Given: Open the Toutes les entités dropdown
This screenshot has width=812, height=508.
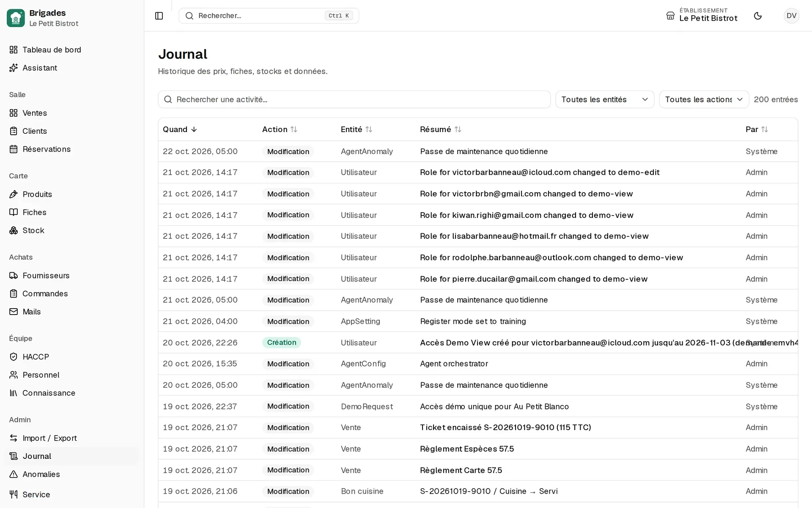Looking at the screenshot, I should pos(605,99).
